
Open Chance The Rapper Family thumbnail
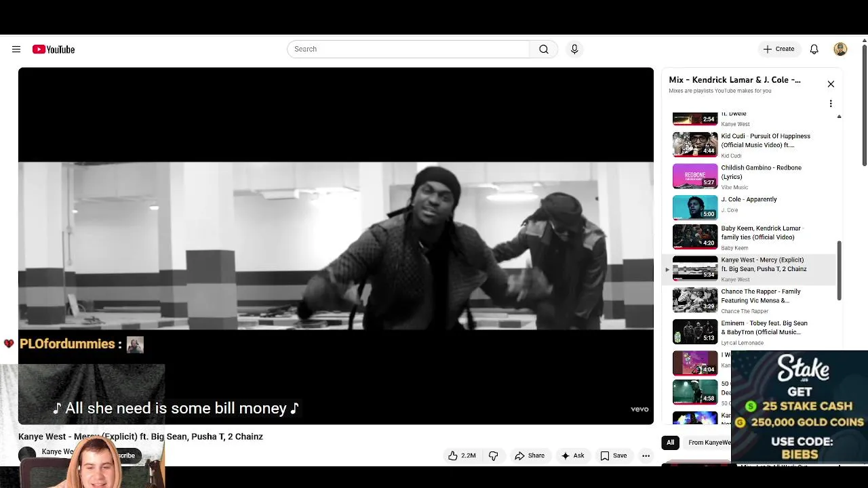(695, 300)
